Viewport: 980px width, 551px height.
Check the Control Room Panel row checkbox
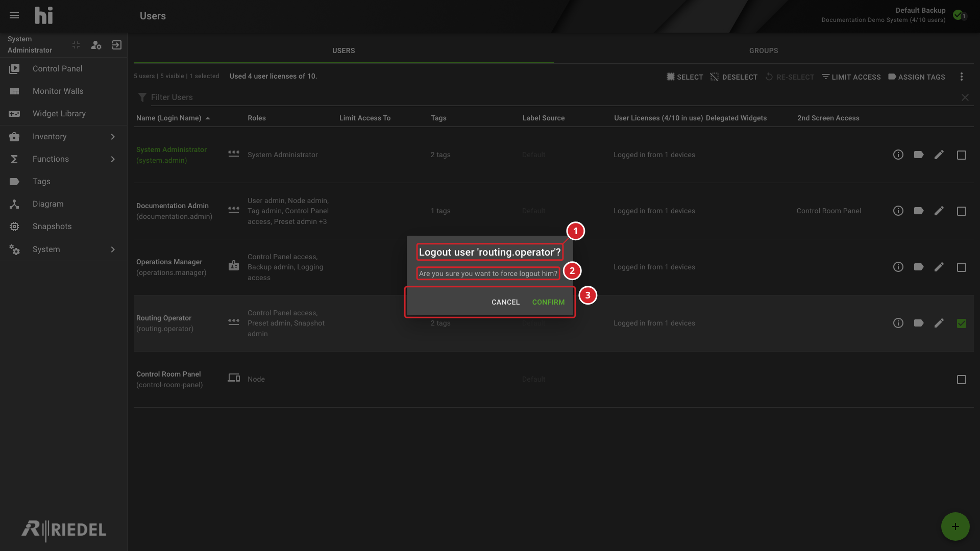tap(962, 380)
